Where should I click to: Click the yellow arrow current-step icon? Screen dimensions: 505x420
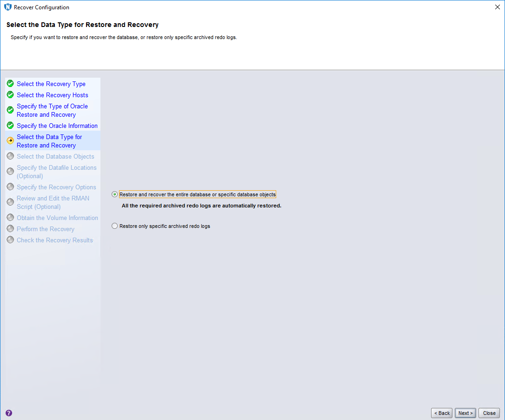tap(10, 141)
